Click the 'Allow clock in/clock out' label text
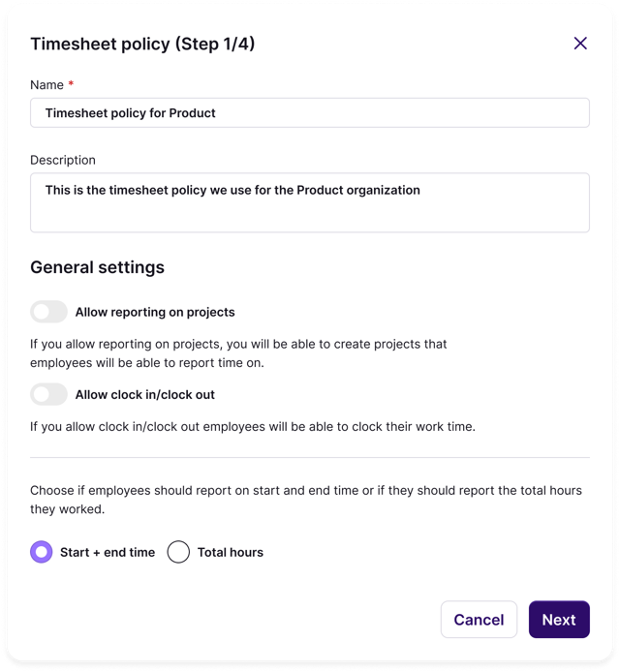 pyautogui.click(x=145, y=394)
